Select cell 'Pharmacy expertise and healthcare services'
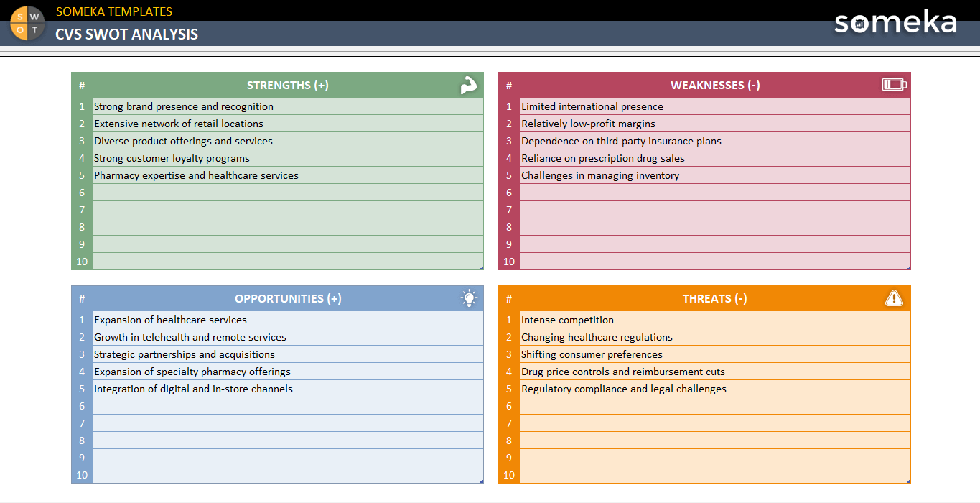The height and width of the screenshot is (503, 980). (288, 175)
